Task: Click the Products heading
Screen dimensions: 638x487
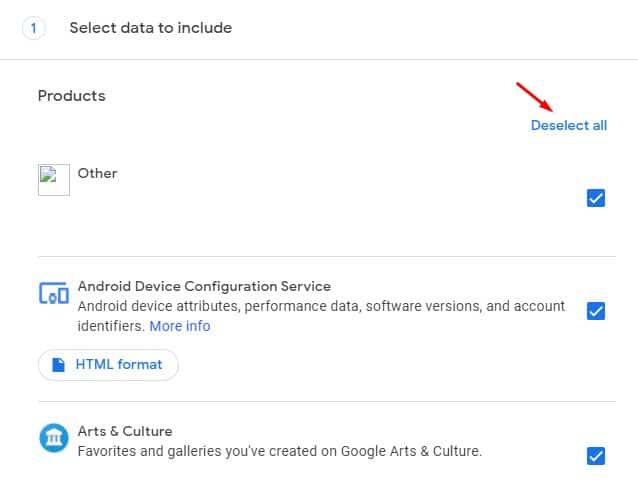Action: (x=72, y=96)
